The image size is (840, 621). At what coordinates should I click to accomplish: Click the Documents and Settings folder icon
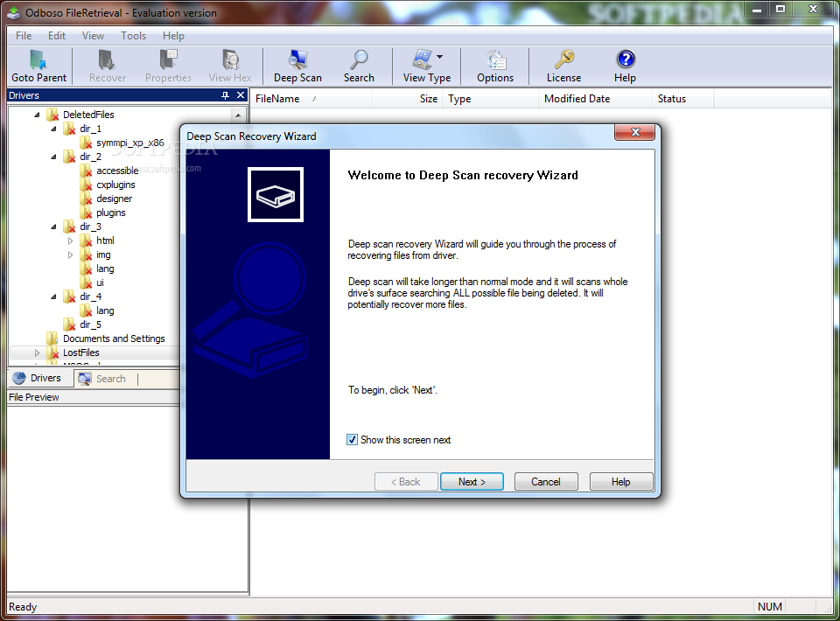point(52,338)
